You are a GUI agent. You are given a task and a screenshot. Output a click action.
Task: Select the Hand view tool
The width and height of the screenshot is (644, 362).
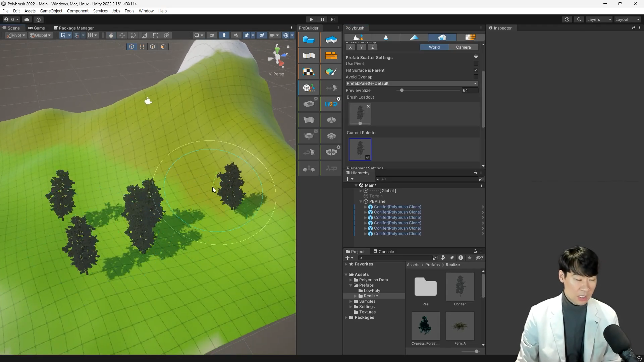coord(111,35)
